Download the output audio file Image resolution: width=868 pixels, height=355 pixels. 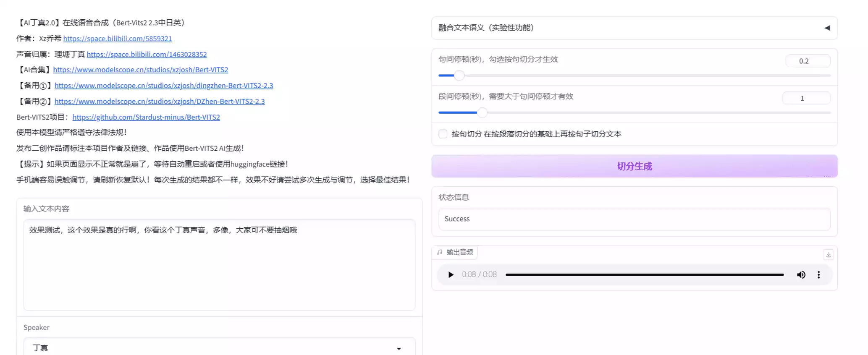tap(828, 255)
